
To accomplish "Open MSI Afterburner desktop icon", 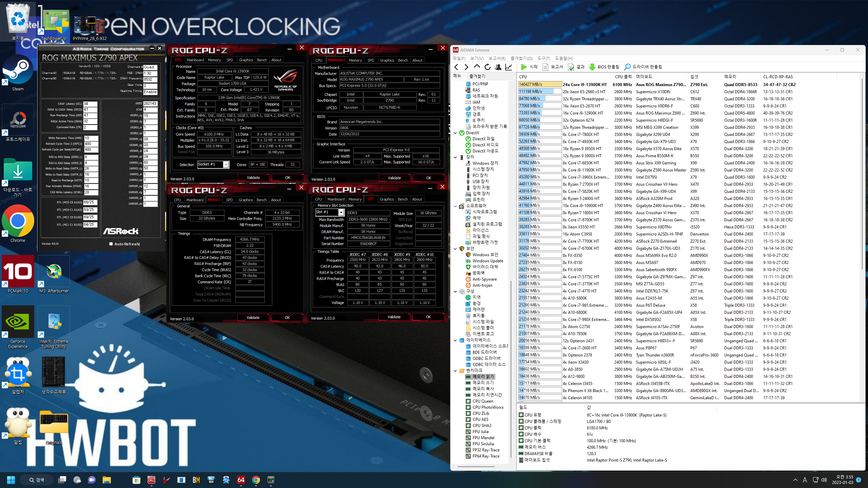I will pos(54,274).
